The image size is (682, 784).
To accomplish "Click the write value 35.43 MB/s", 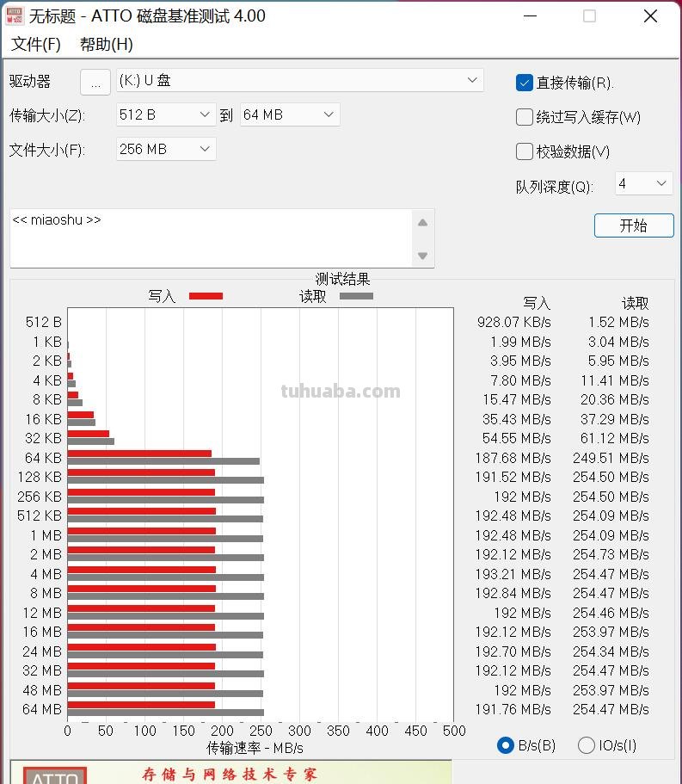I will [517, 419].
